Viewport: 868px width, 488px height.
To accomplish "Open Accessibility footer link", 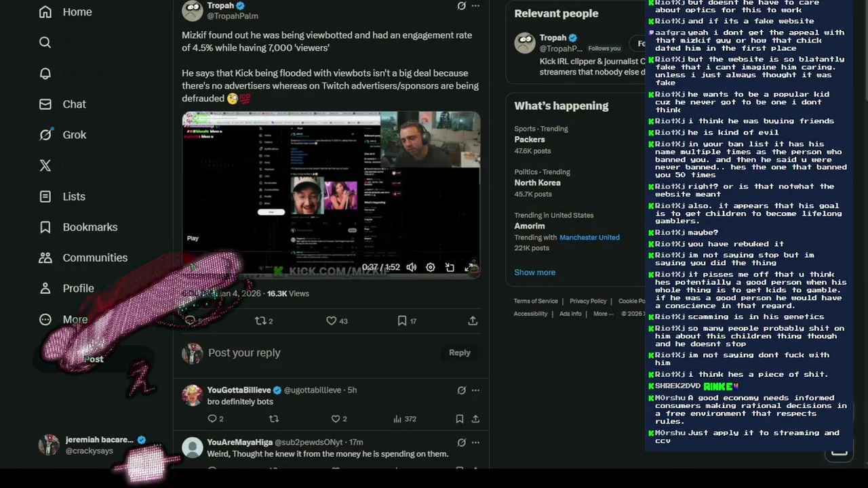I will (530, 314).
